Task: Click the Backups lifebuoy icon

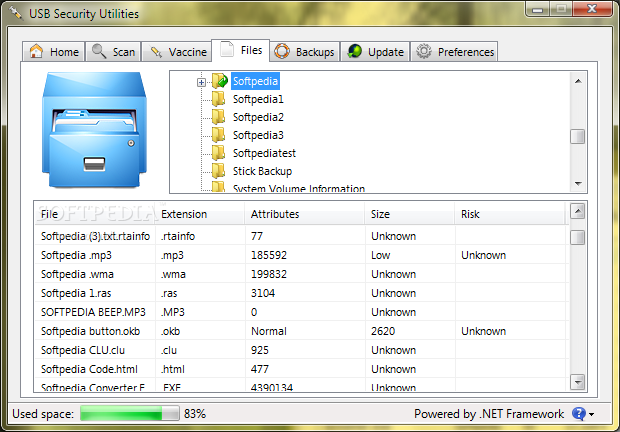Action: point(282,51)
